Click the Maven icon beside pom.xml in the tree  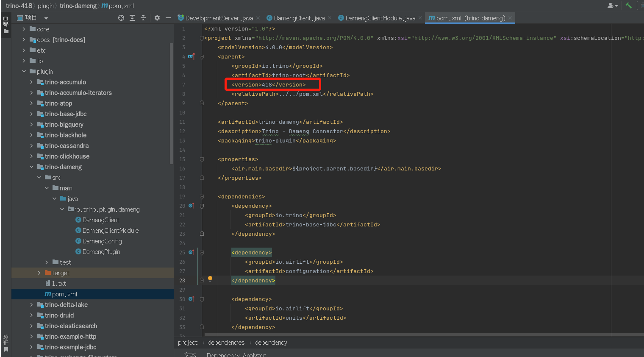point(48,294)
